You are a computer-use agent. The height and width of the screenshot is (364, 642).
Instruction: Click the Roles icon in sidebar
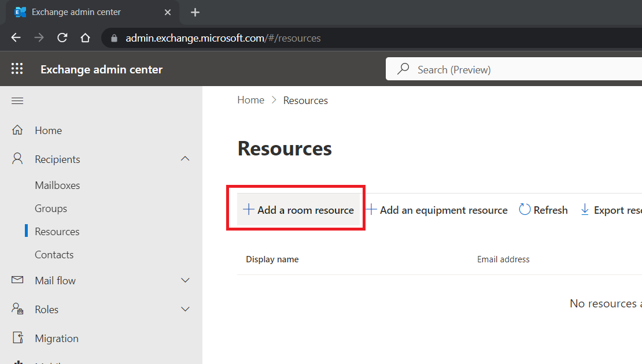[17, 309]
